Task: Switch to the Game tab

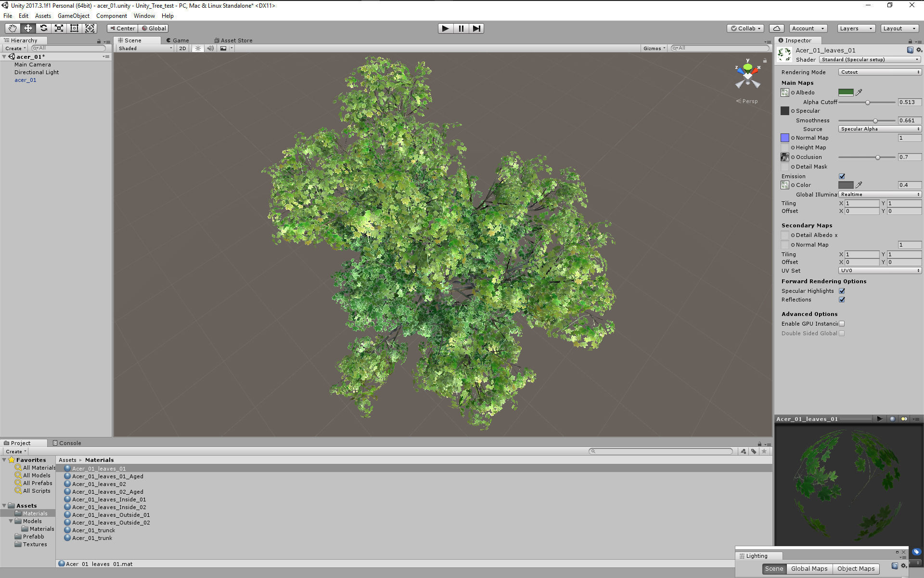Action: point(178,40)
